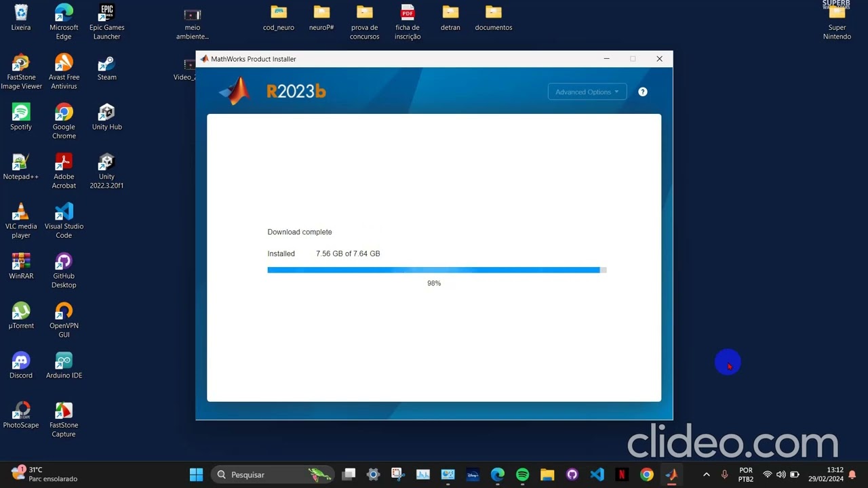Expand the Advanced Options dropdown in installer
Viewport: 868px width, 488px height.
click(587, 92)
